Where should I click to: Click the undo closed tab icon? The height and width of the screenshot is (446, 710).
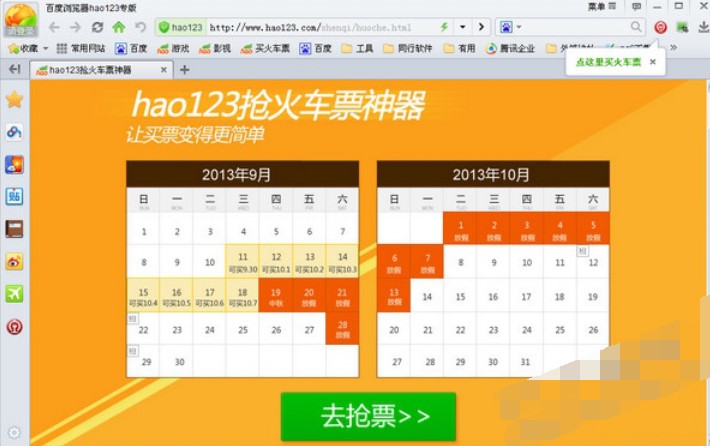[141, 28]
